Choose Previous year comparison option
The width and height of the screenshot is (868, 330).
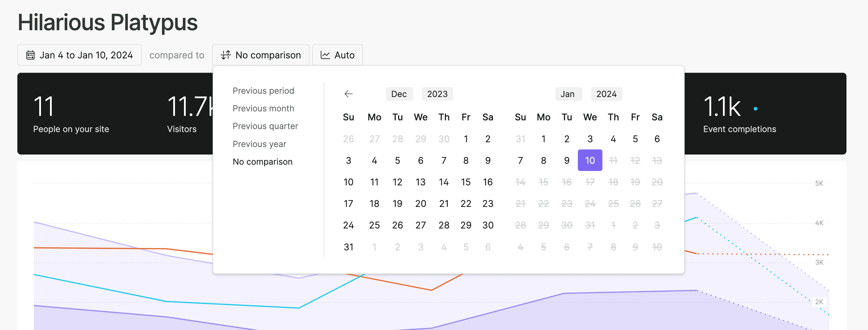(x=259, y=144)
